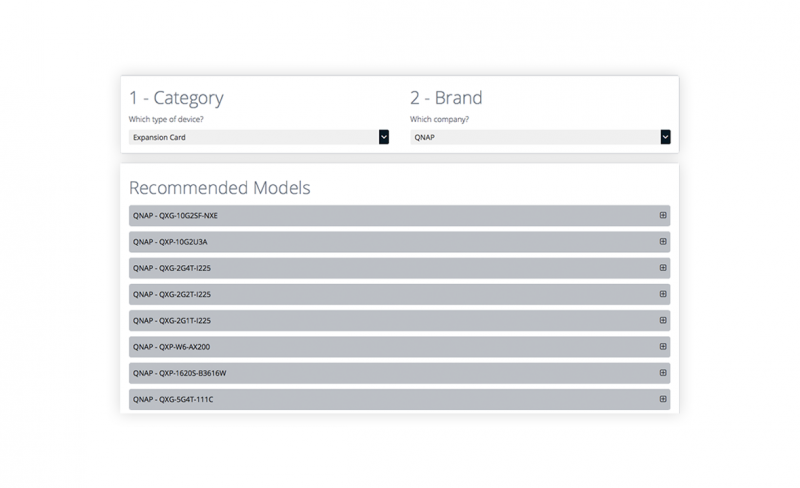Screen dimensions: 800x488
Task: Open the Brand dropdown arrow
Action: coord(665,137)
